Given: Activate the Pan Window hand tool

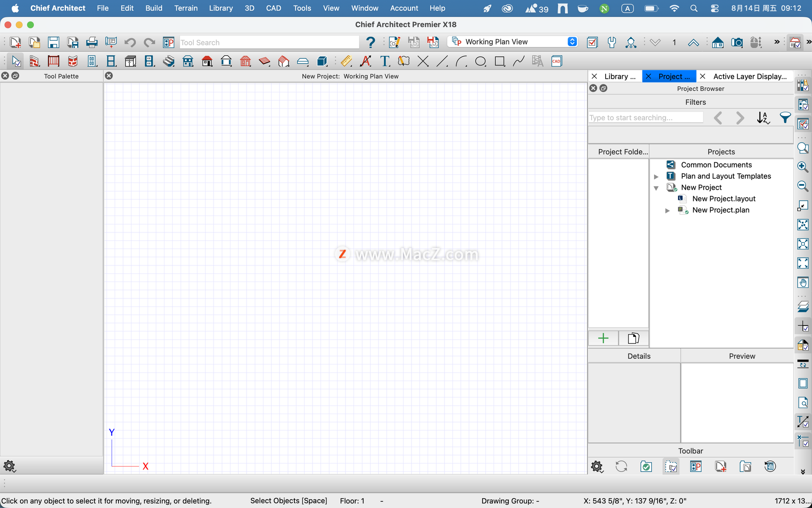Looking at the screenshot, I should (803, 282).
